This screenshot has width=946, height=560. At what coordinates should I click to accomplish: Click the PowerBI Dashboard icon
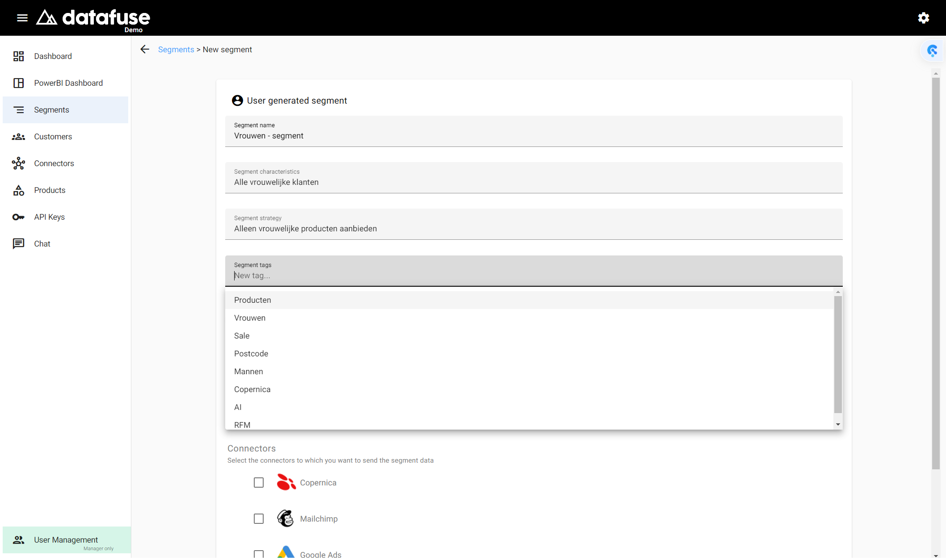18,83
